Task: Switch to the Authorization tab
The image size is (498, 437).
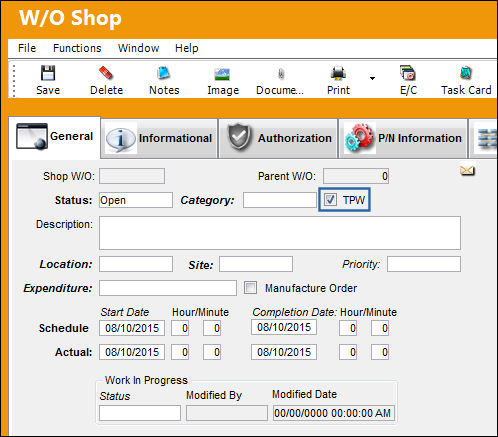Action: pos(279,138)
